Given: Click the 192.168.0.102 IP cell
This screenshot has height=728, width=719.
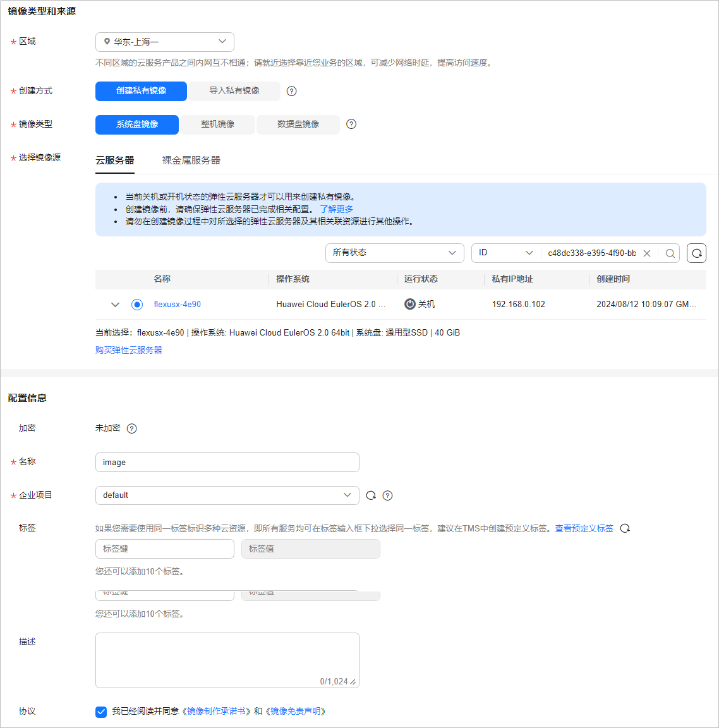Looking at the screenshot, I should pos(519,305).
